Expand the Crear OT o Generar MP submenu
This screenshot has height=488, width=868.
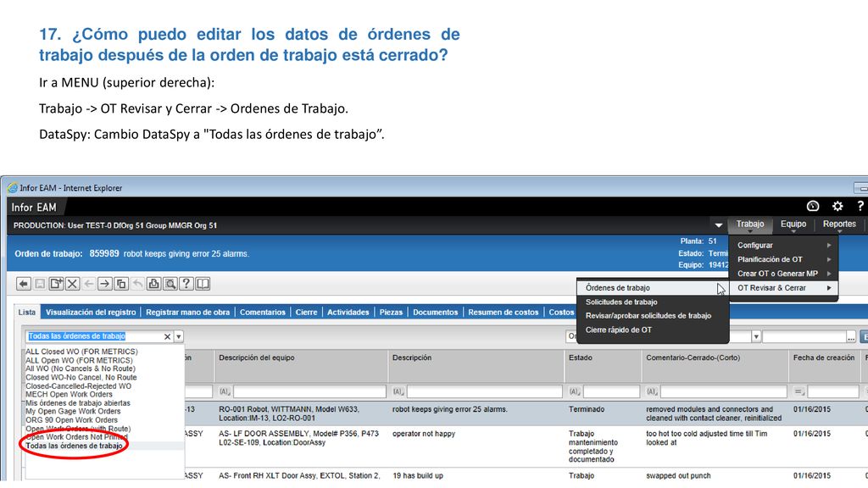pyautogui.click(x=783, y=274)
